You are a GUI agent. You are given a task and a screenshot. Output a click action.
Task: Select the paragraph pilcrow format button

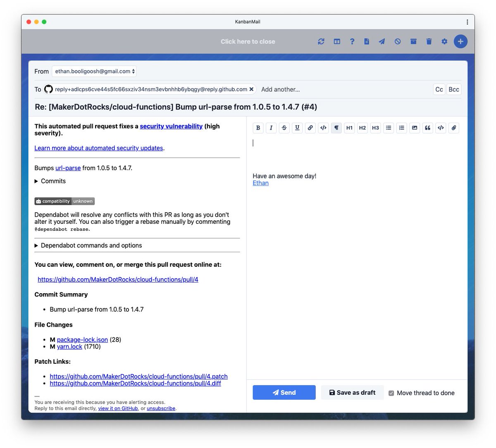pyautogui.click(x=336, y=128)
